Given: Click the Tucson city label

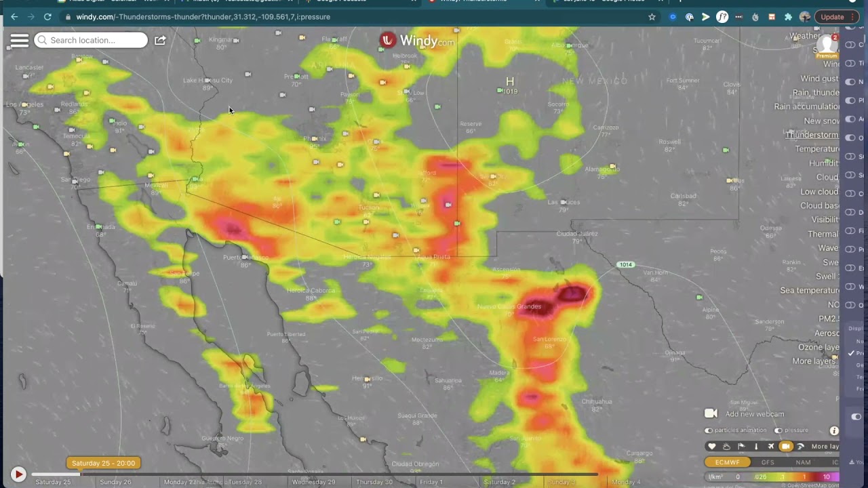Looking at the screenshot, I should pos(369,207).
